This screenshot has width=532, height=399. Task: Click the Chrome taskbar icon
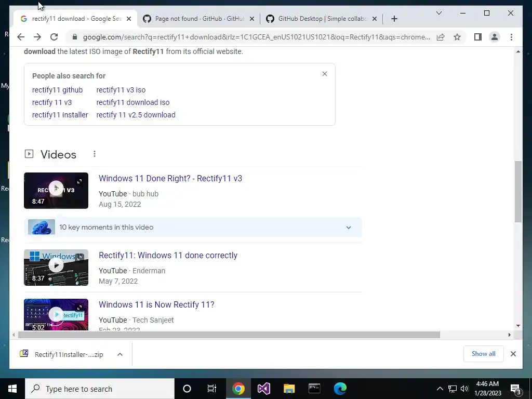click(x=238, y=389)
